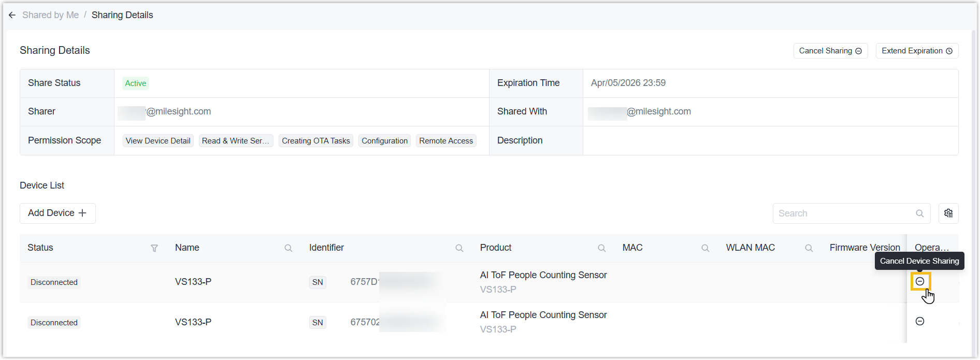Cancel device sharing for second VS133-P
The height and width of the screenshot is (360, 980).
pos(920,321)
